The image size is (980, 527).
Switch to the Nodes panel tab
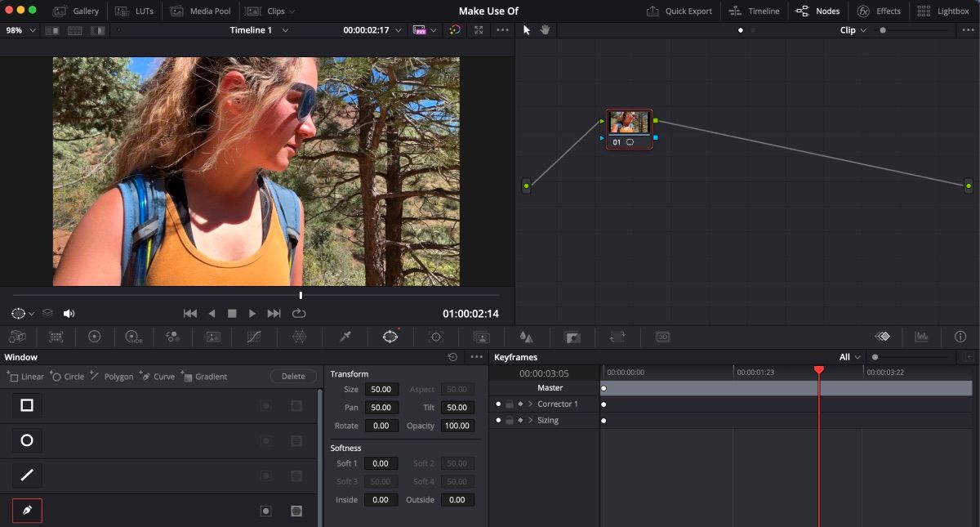tap(817, 11)
